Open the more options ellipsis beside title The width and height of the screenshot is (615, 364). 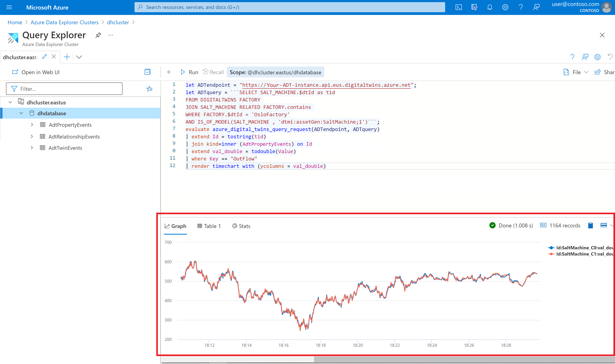point(111,35)
